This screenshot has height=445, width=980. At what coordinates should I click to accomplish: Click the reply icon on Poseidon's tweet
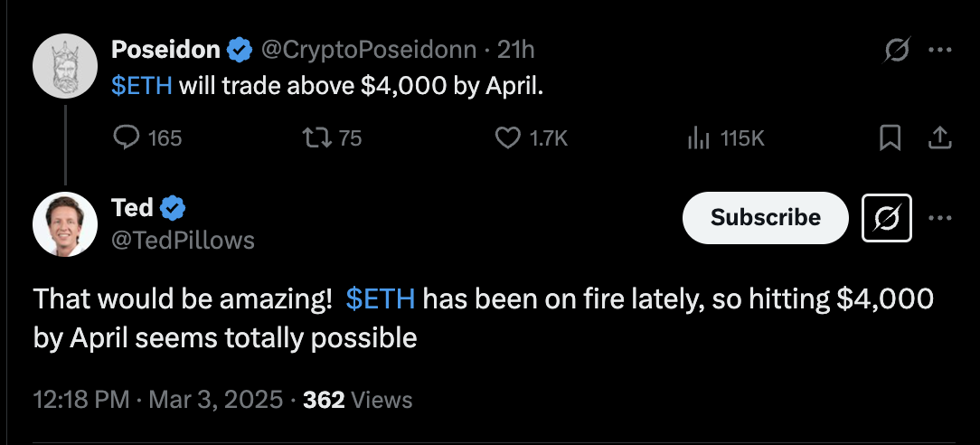[126, 137]
